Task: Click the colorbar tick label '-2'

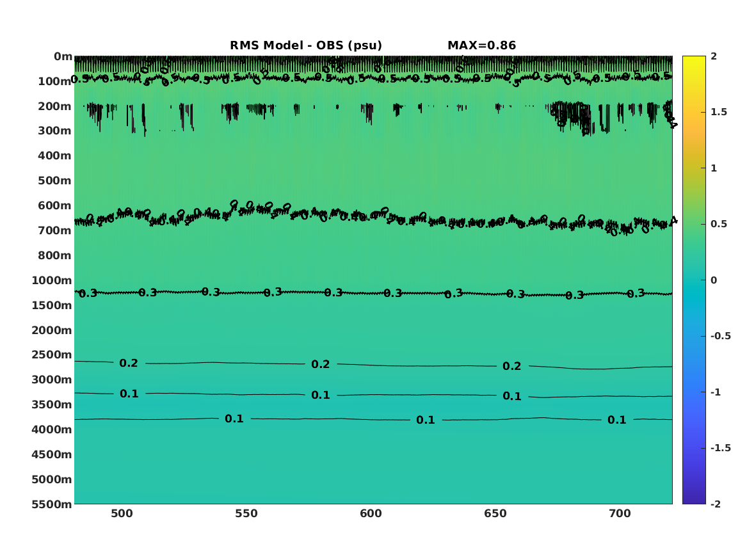Action: point(716,504)
